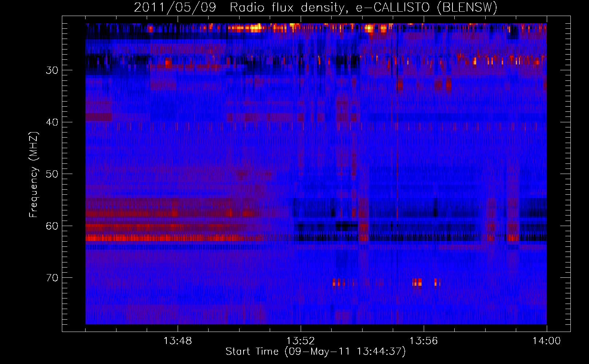Image resolution: width=589 pixels, height=364 pixels.
Task: Click the 'Start Time (09-May-11 13:44:37)' axis label
Action: (x=316, y=352)
